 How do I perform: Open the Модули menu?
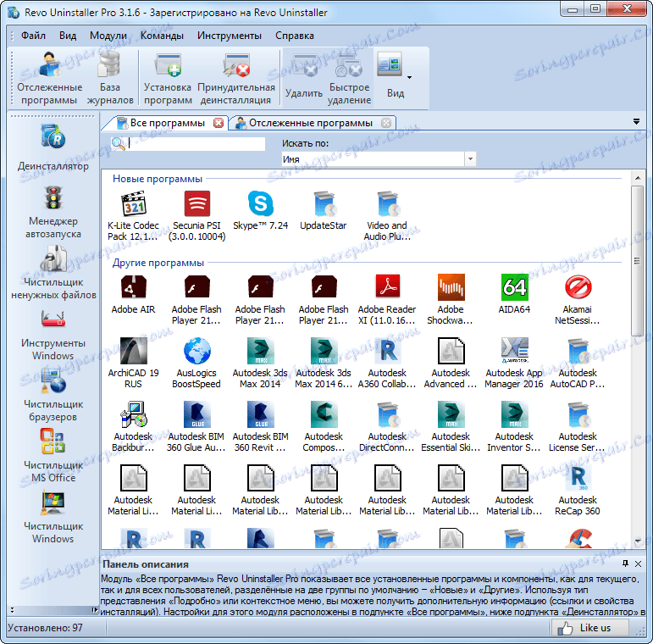[108, 36]
